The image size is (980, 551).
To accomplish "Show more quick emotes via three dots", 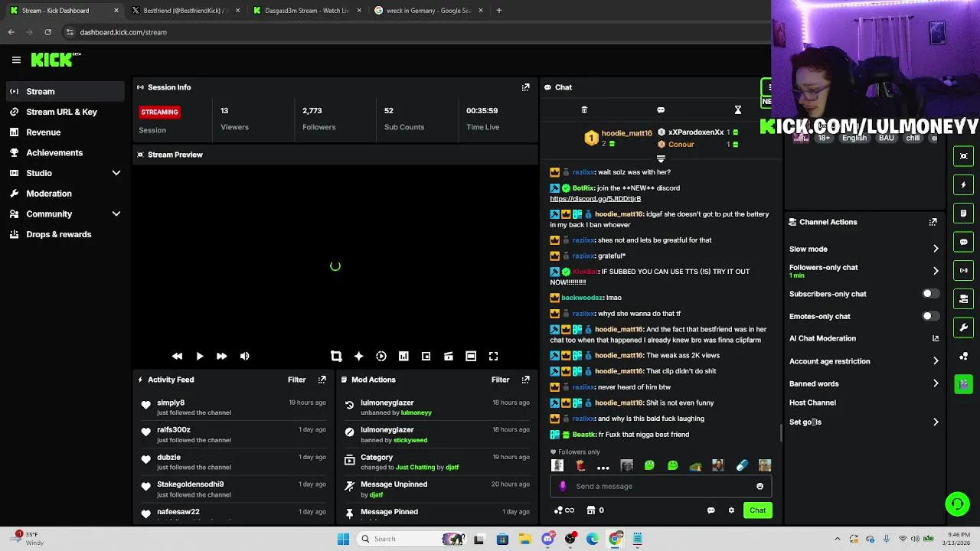I will (x=603, y=467).
